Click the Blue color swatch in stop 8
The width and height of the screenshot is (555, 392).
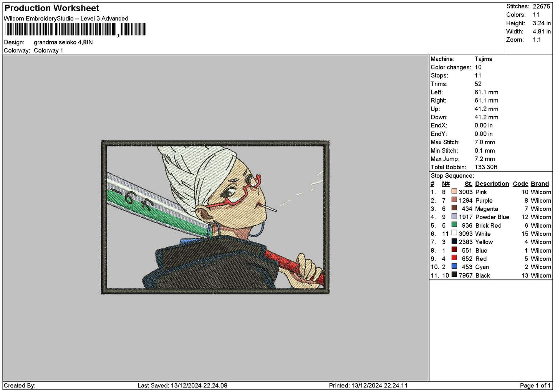[x=454, y=250]
